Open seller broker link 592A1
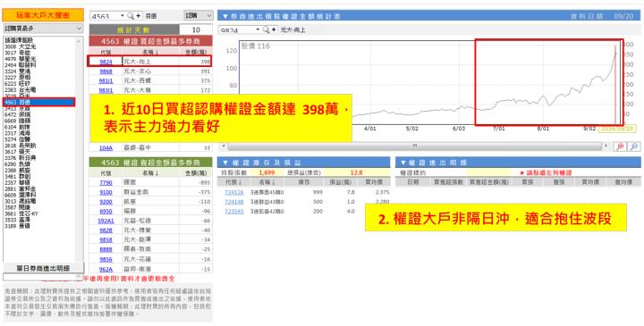The image size is (644, 326). (106, 221)
